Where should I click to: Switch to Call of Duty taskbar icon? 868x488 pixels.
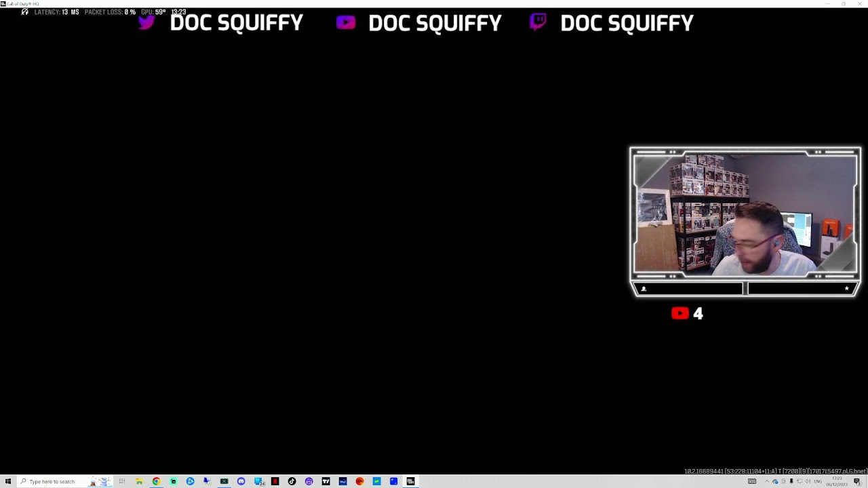[x=410, y=481]
